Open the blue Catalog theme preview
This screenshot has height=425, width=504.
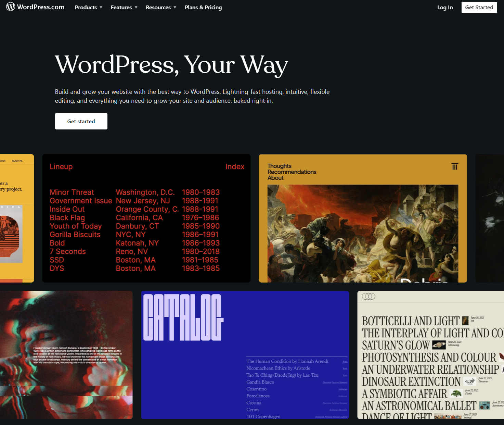245,355
